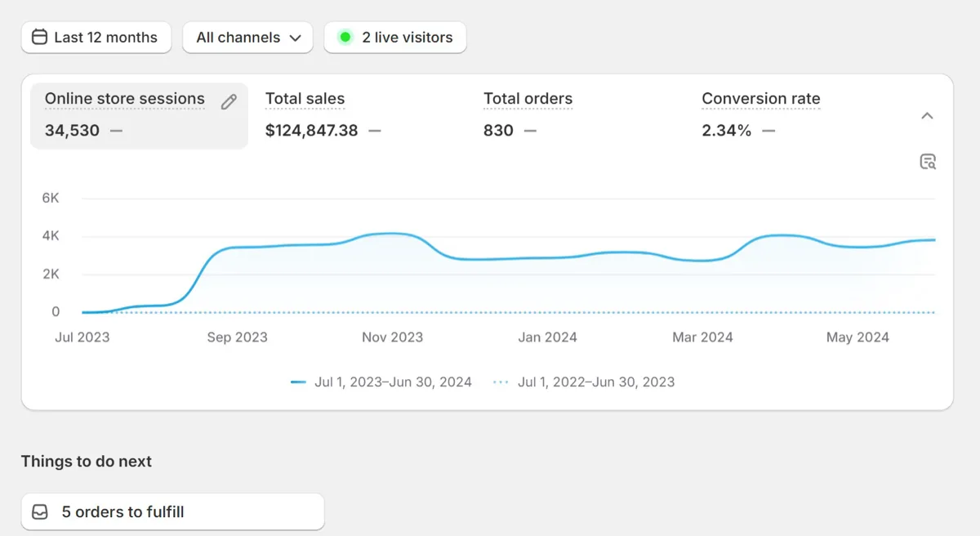Click the Mar 2024 axis label
The height and width of the screenshot is (536, 980).
(x=702, y=337)
